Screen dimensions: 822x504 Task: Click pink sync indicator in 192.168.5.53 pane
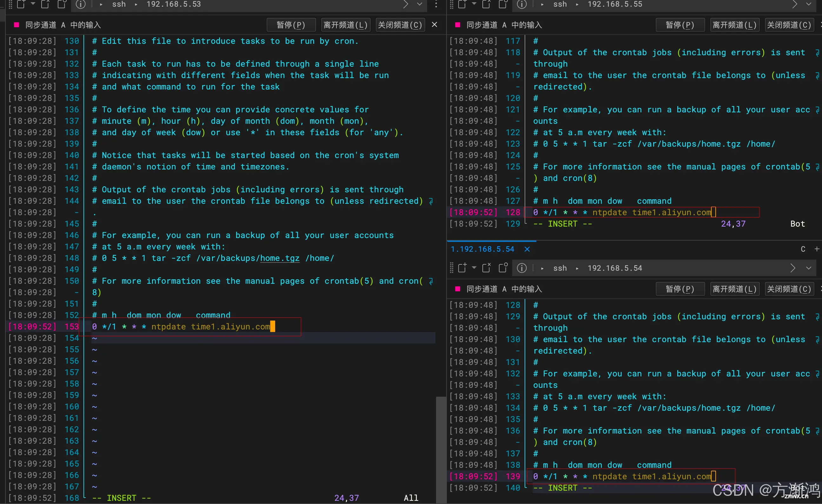[x=17, y=25]
